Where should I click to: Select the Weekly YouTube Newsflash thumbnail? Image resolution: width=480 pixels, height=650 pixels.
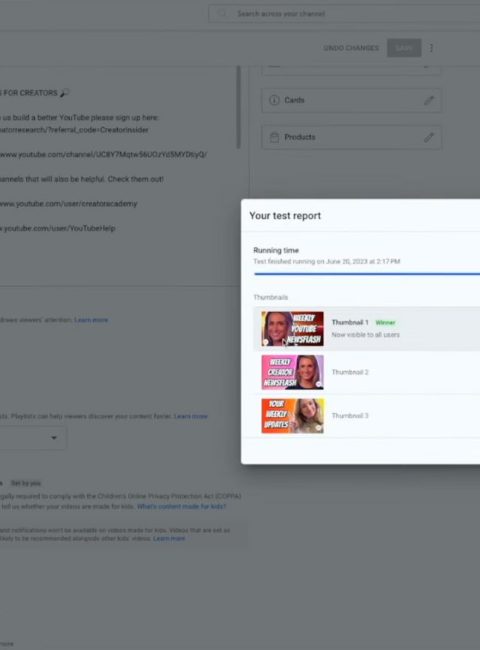pos(292,329)
